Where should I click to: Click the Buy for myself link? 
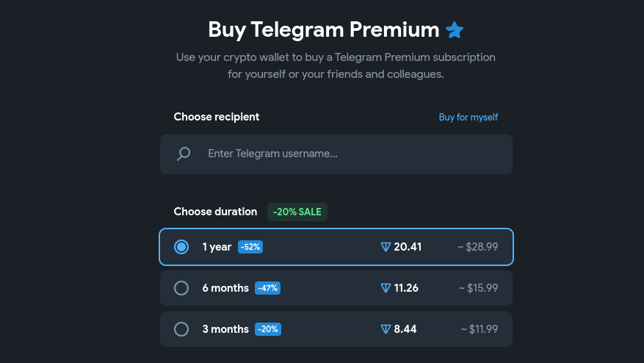tap(468, 117)
